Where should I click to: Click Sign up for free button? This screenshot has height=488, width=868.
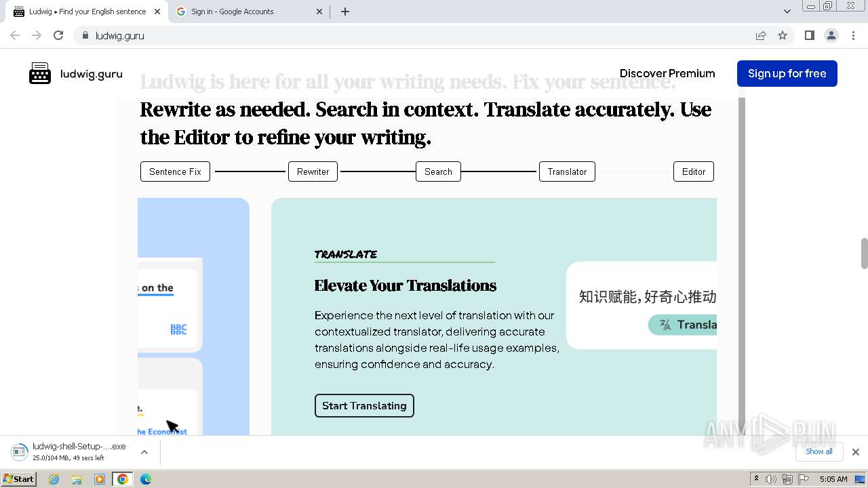pos(787,73)
